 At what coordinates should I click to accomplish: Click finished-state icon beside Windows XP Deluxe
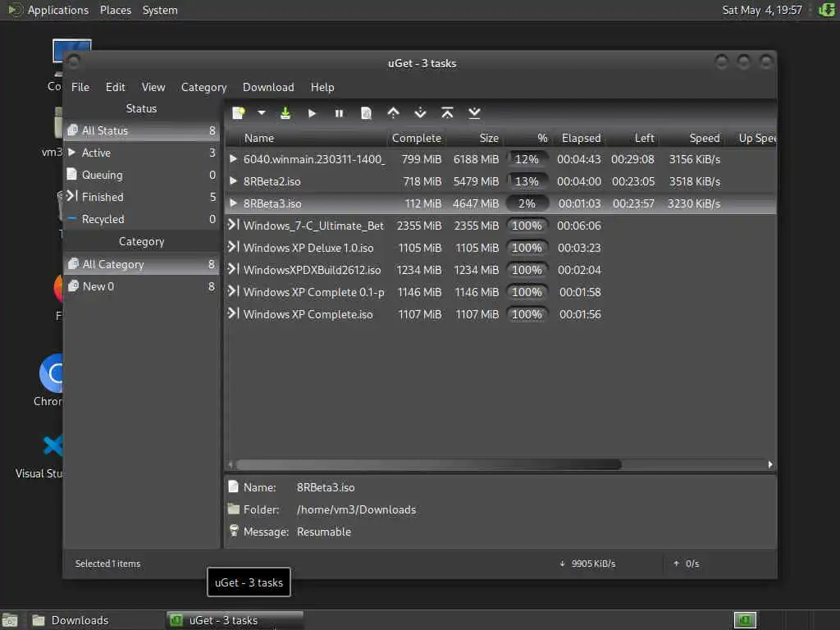tap(233, 247)
